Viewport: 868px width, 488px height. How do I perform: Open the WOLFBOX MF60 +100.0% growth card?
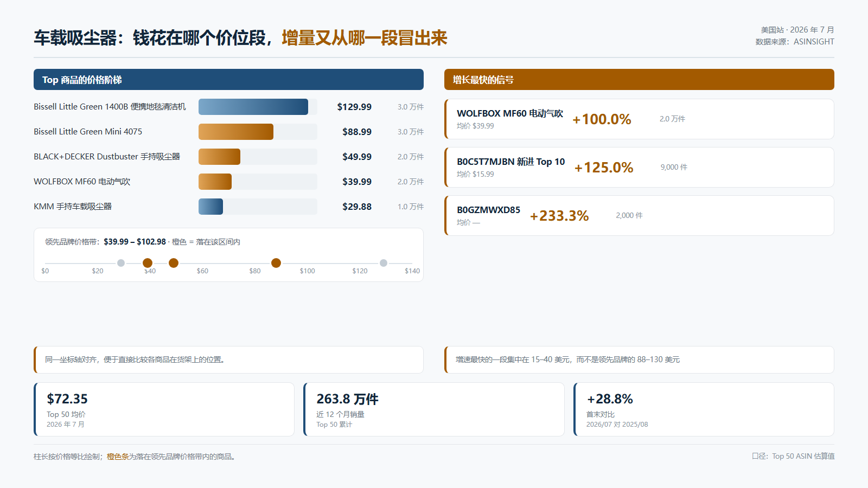coord(639,119)
